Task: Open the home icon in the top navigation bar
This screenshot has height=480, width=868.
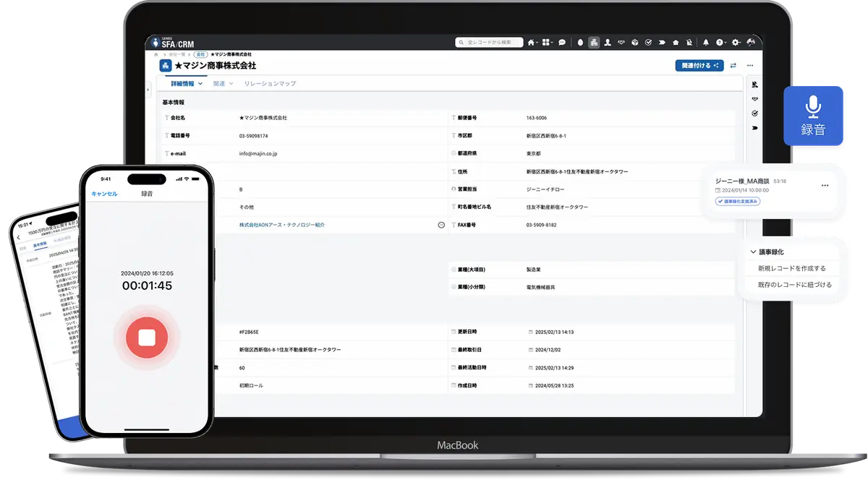Action: click(532, 43)
